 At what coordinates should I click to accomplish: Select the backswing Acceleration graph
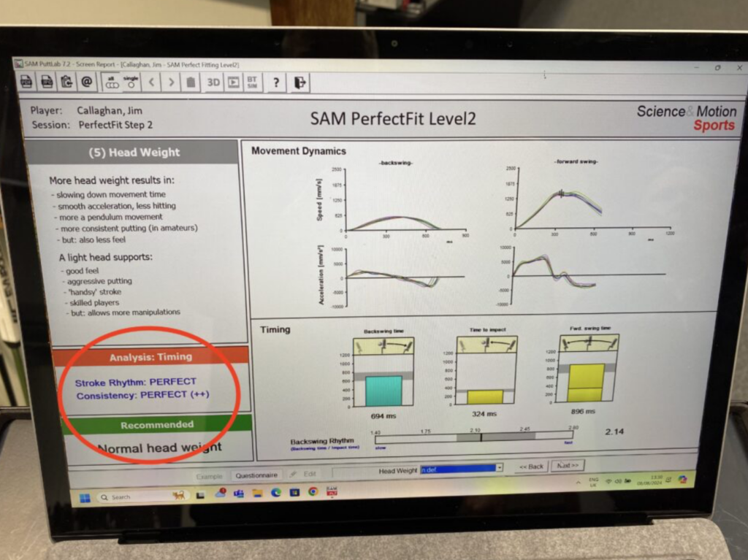pyautogui.click(x=405, y=277)
